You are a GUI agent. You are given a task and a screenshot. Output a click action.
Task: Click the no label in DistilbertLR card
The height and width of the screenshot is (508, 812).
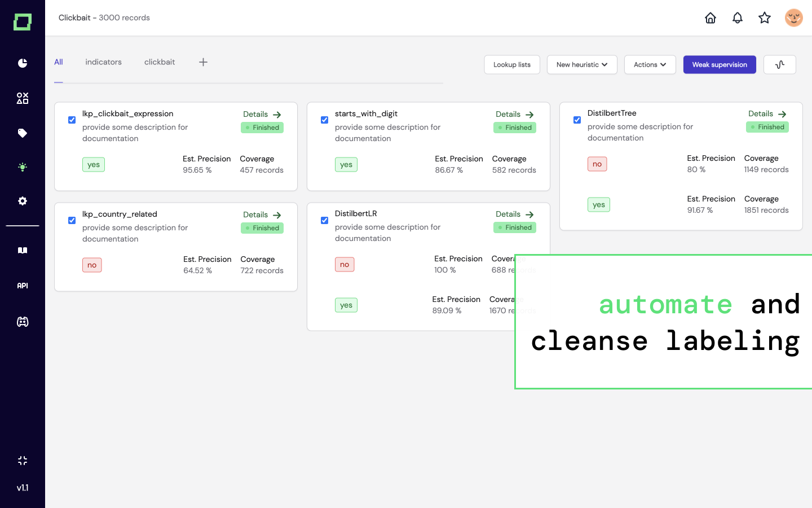[x=345, y=264]
